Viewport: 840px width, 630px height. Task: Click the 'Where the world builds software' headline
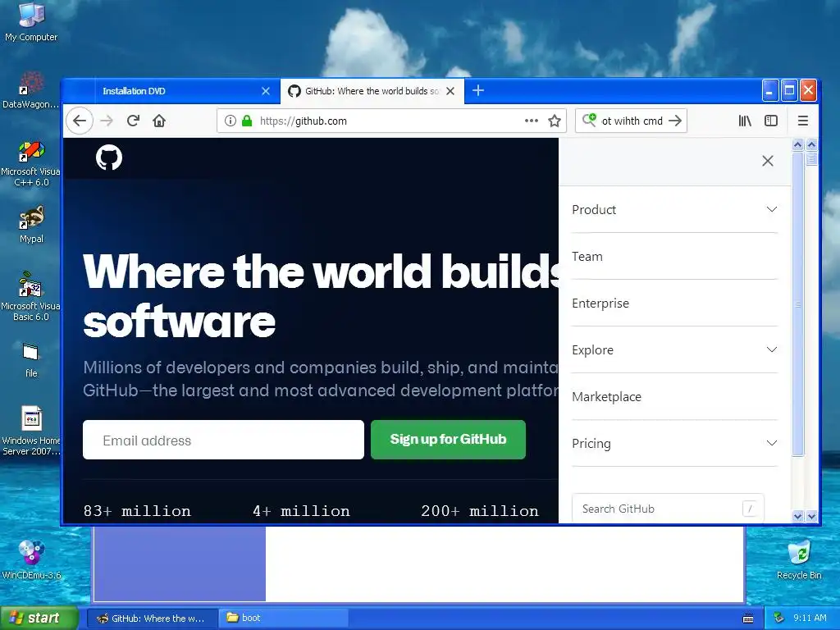point(322,295)
